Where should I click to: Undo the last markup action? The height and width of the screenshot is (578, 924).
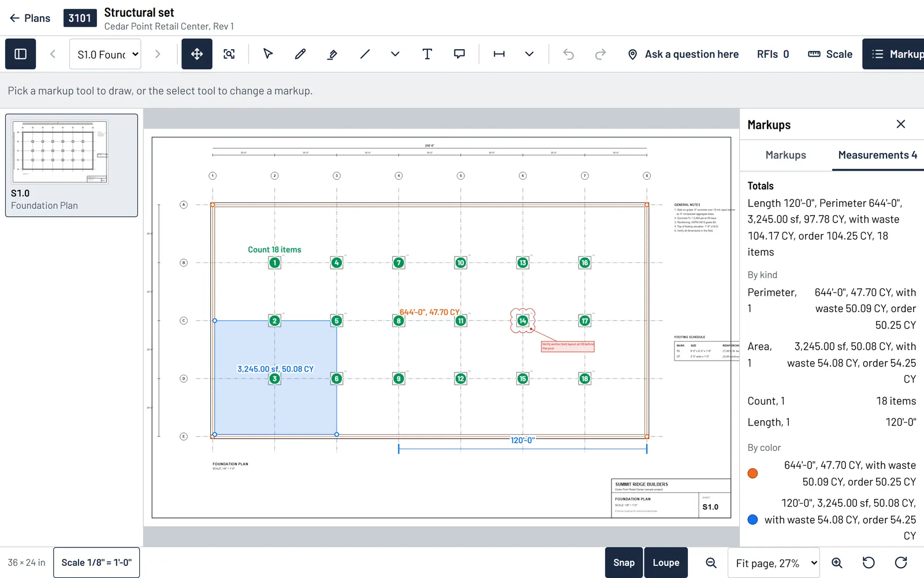click(569, 54)
